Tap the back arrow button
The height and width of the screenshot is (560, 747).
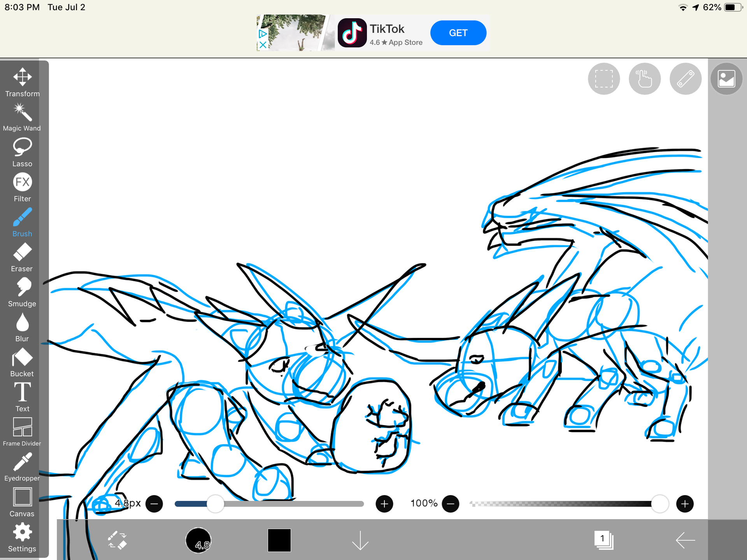click(685, 540)
